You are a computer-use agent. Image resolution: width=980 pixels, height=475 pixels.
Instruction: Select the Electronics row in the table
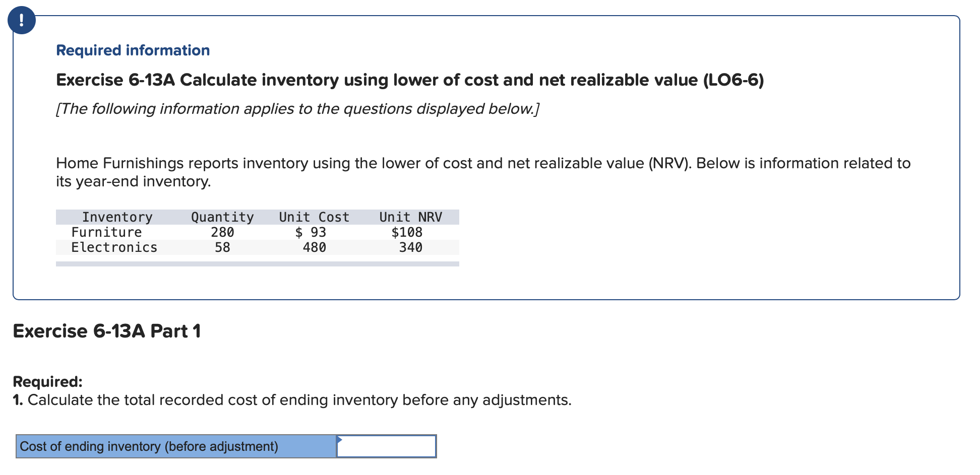(x=114, y=247)
